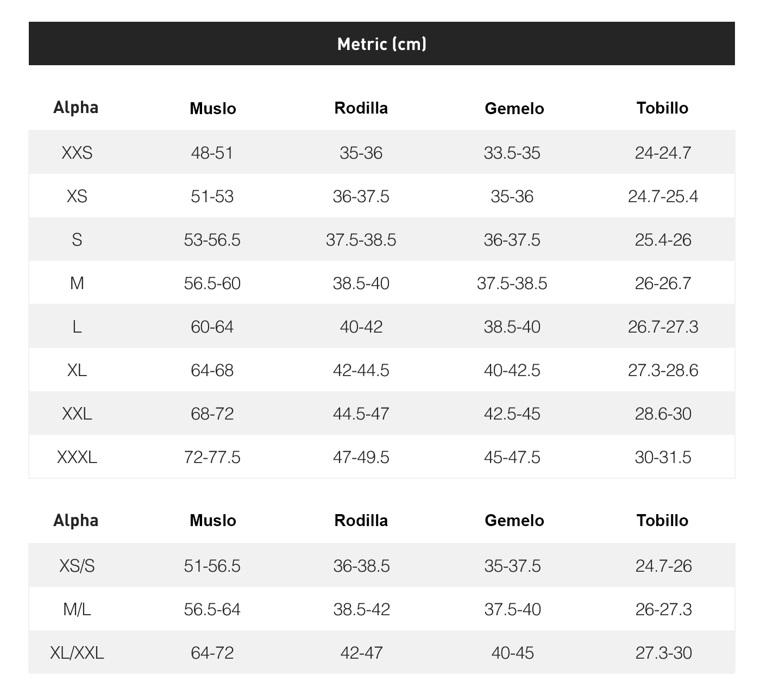Click Muslo value 56.5-60 for size M

[212, 283]
